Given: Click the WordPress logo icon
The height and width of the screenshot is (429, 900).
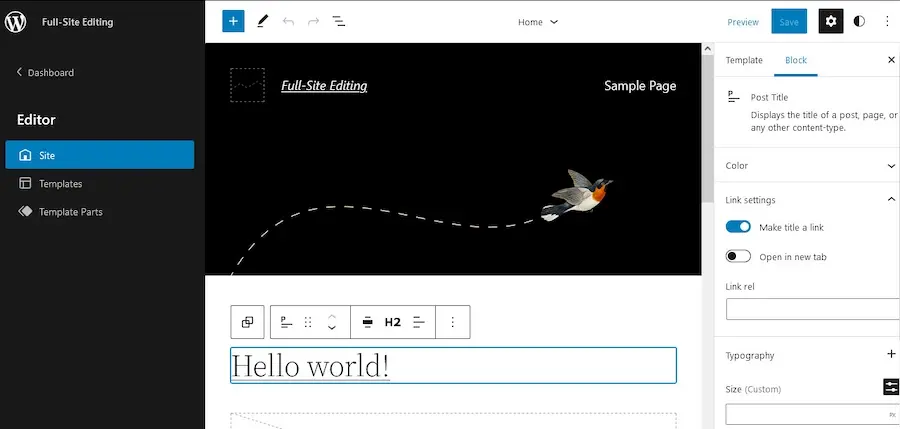Looking at the screenshot, I should pos(17,21).
